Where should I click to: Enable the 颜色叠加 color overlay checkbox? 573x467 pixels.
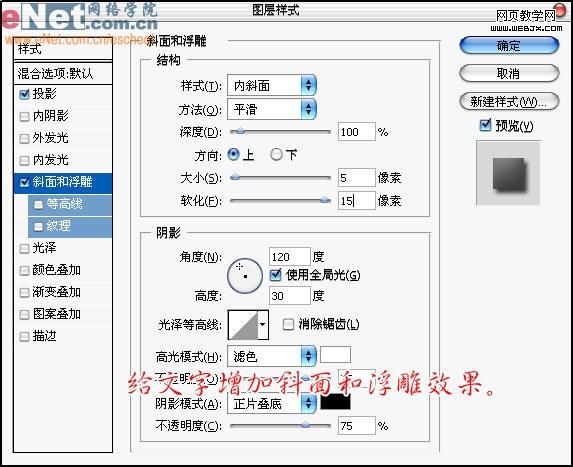click(24, 270)
